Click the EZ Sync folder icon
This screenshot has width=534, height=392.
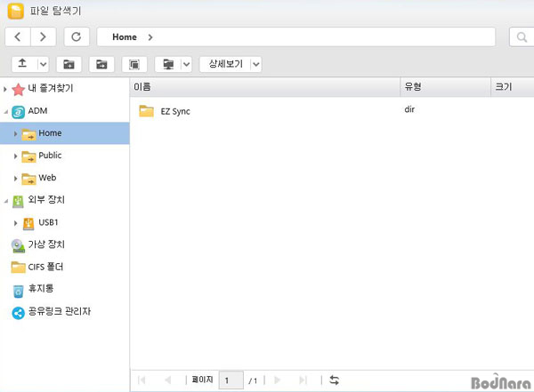(x=147, y=111)
